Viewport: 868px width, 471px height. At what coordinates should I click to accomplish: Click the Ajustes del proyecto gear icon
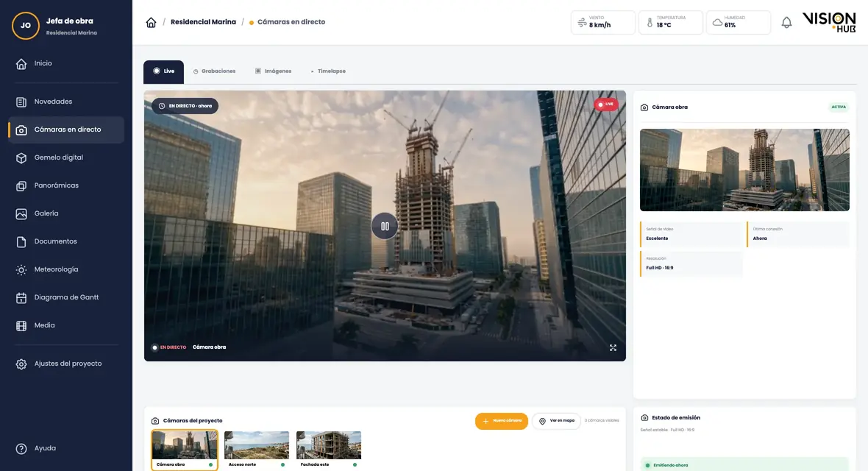point(21,364)
